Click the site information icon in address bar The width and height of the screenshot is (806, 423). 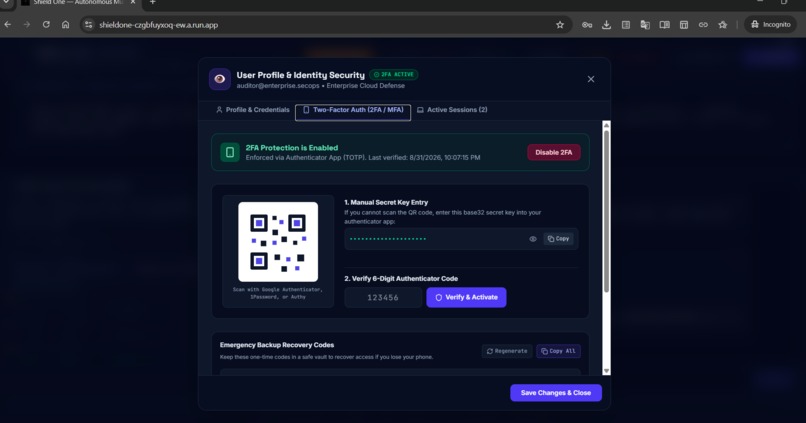(88, 25)
